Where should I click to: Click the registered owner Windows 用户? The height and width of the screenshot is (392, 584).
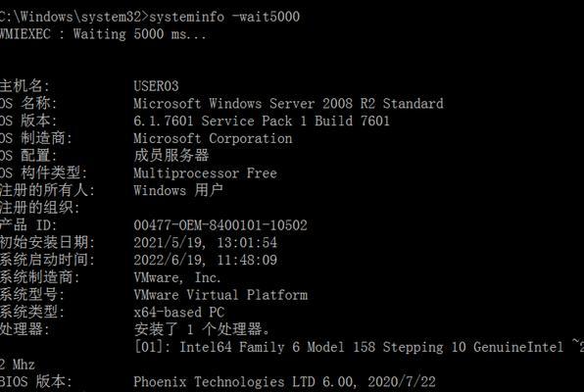pos(178,190)
